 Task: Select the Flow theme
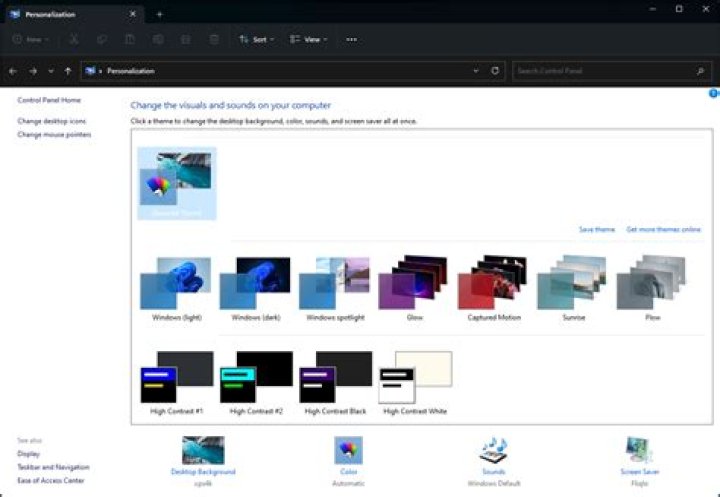point(652,288)
